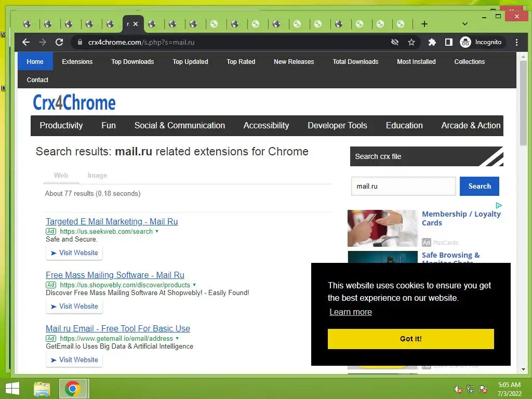532x399 pixels.
Task: Open Free Mass Mailing Software link
Action: point(115,275)
